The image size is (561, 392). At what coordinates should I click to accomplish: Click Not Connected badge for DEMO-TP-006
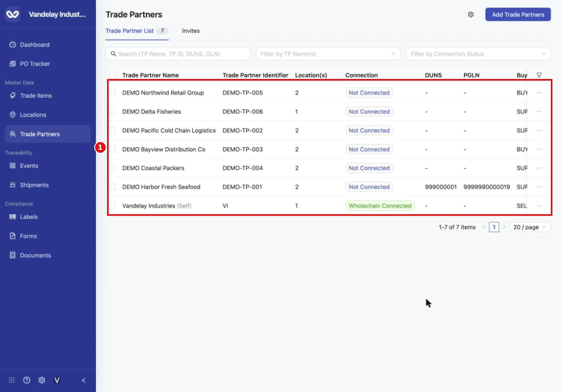coord(369,111)
